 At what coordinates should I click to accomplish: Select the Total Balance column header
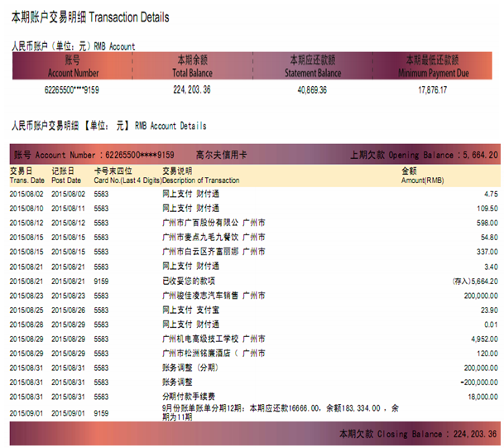pos(192,67)
